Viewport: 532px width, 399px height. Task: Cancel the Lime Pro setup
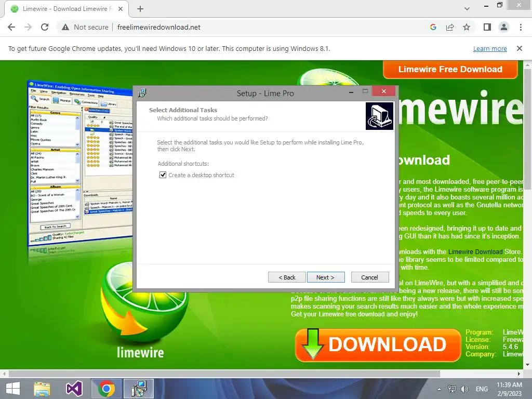pyautogui.click(x=370, y=277)
